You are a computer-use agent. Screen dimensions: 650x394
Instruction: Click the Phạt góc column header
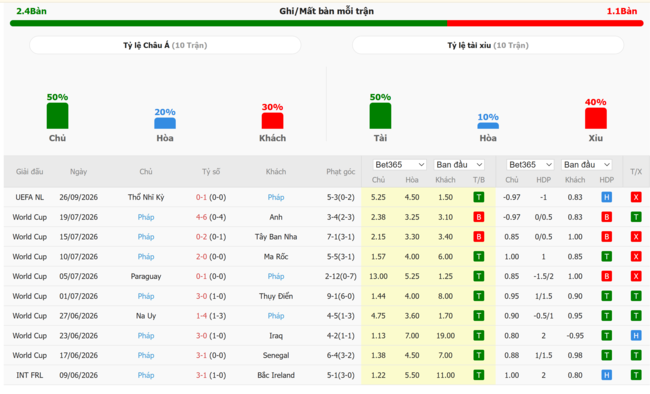tap(340, 172)
